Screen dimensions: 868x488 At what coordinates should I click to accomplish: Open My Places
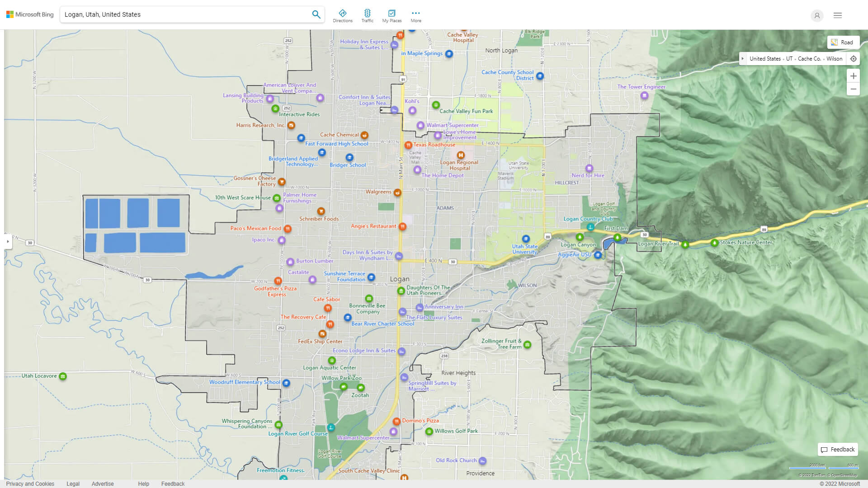392,14
